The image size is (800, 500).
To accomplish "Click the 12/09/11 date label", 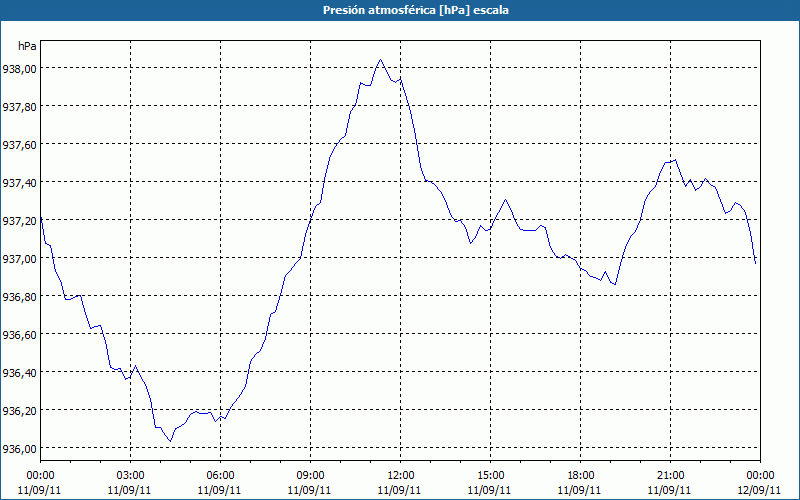I will [760, 490].
